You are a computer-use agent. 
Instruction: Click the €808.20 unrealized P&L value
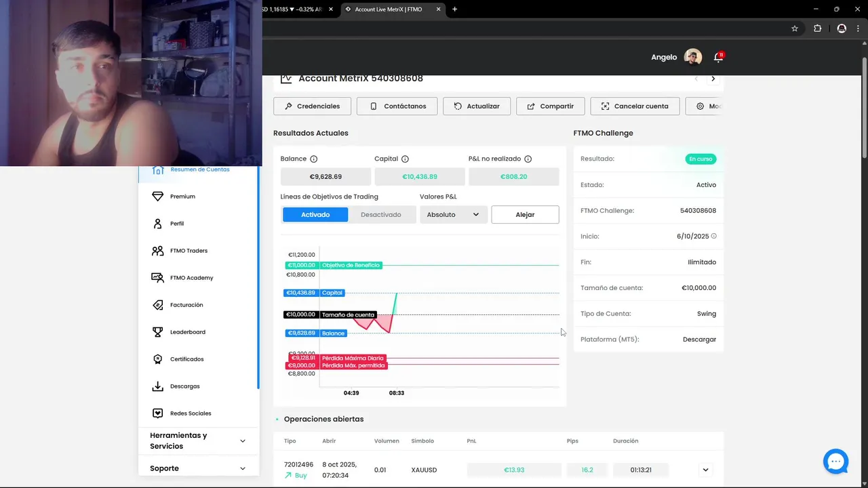514,177
